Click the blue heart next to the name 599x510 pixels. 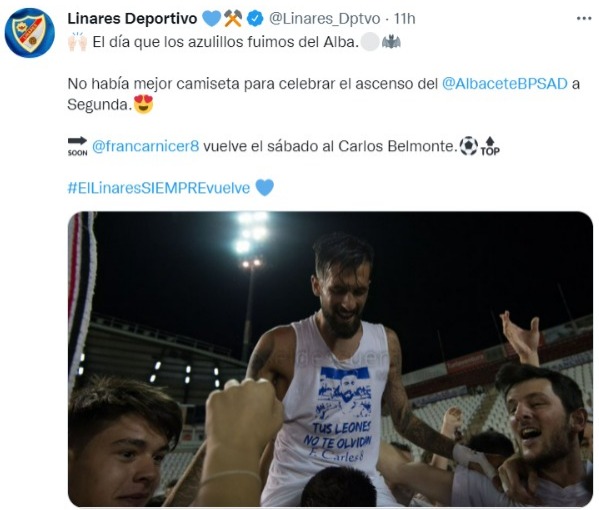point(211,18)
